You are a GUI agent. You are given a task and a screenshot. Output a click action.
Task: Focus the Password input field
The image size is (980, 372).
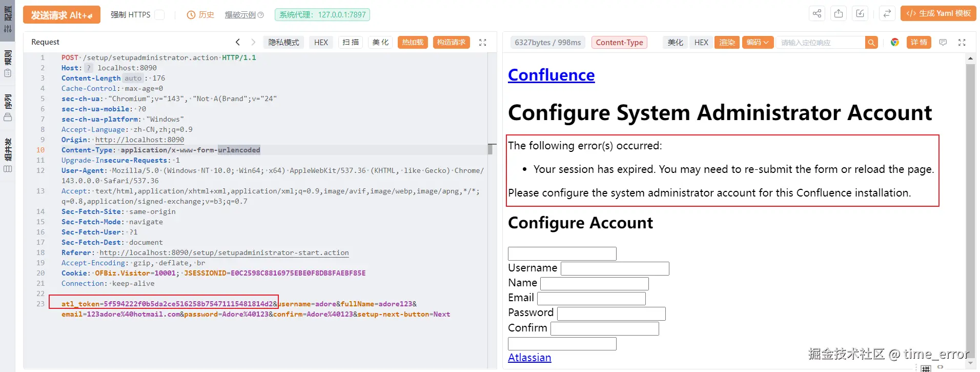611,314
